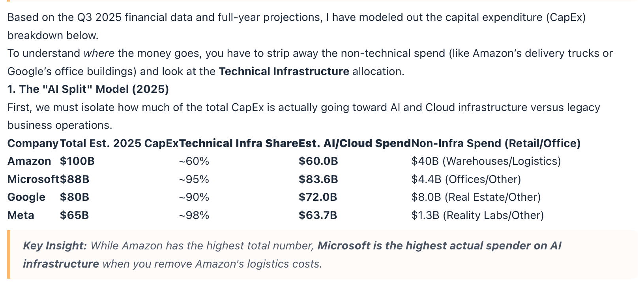
Task: Click Microsoft's ~95% infra share cell
Action: (194, 179)
